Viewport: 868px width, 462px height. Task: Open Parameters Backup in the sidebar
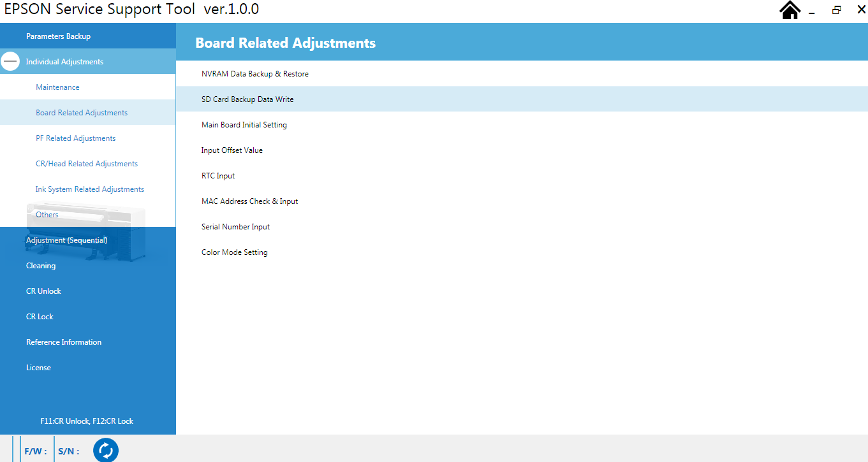tap(58, 36)
